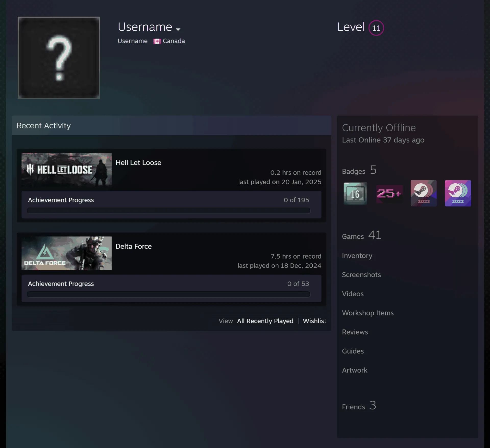Open the Guides page
Image resolution: width=490 pixels, height=448 pixels.
[x=353, y=351]
